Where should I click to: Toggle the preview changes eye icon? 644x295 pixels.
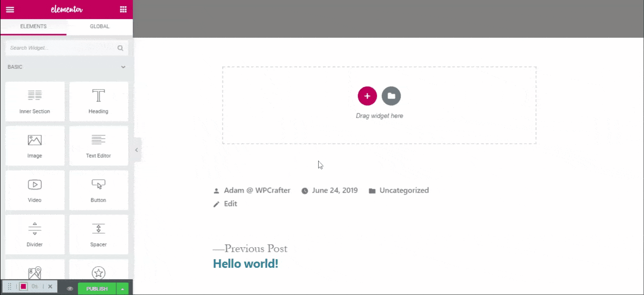coord(70,289)
